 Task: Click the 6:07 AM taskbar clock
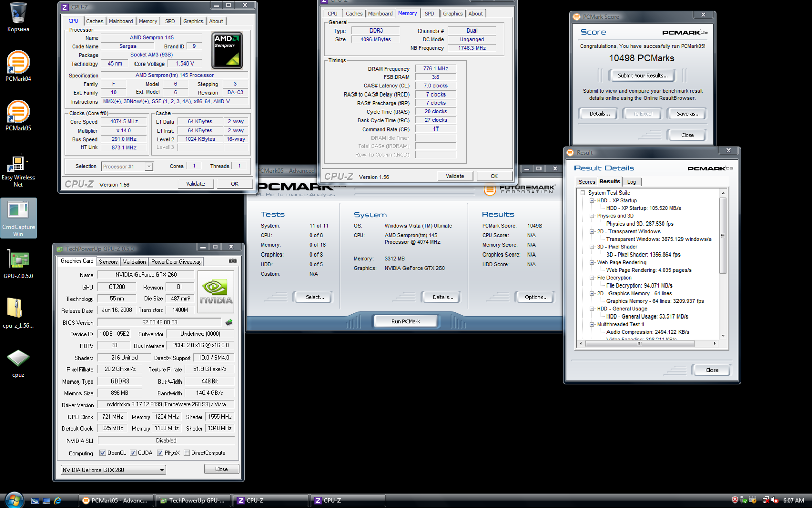793,500
